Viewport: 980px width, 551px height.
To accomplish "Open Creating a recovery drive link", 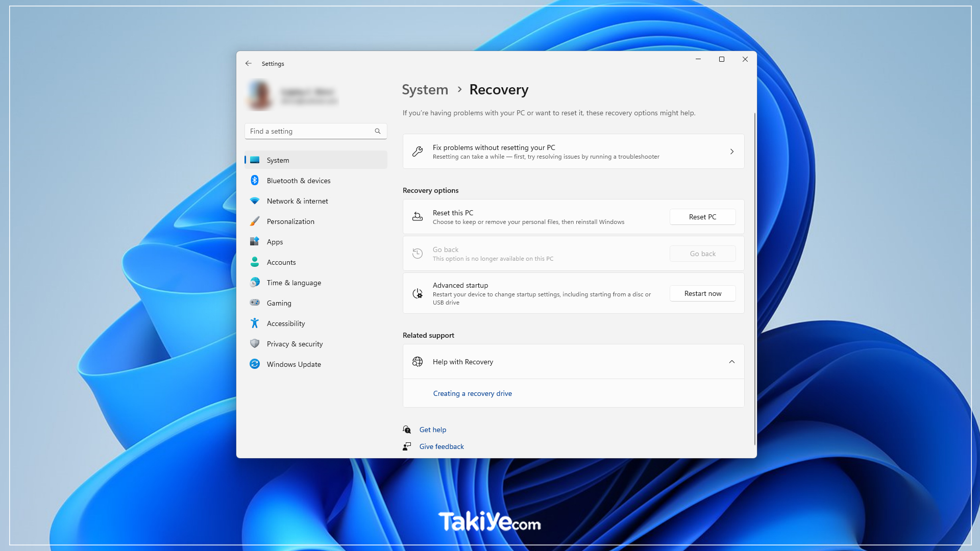I will pyautogui.click(x=473, y=393).
